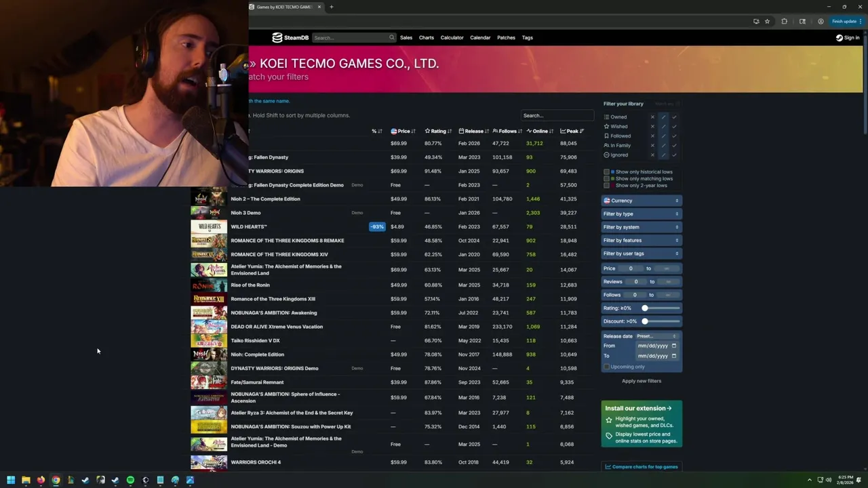This screenshot has width=868, height=488.
Task: Sort table by Rating column
Action: 438,131
